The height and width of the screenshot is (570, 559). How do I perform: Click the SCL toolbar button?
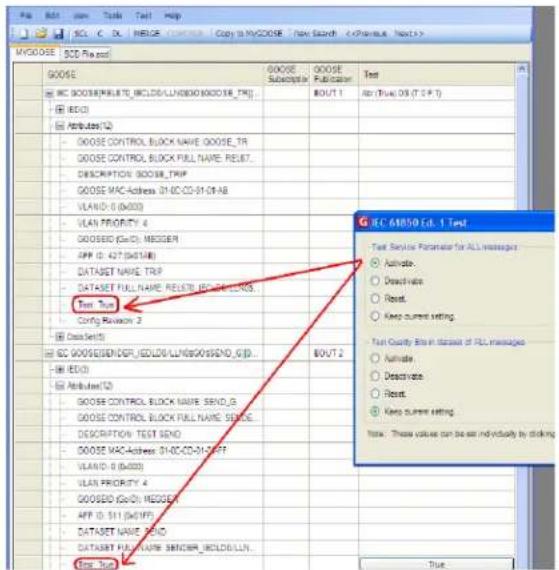(81, 33)
